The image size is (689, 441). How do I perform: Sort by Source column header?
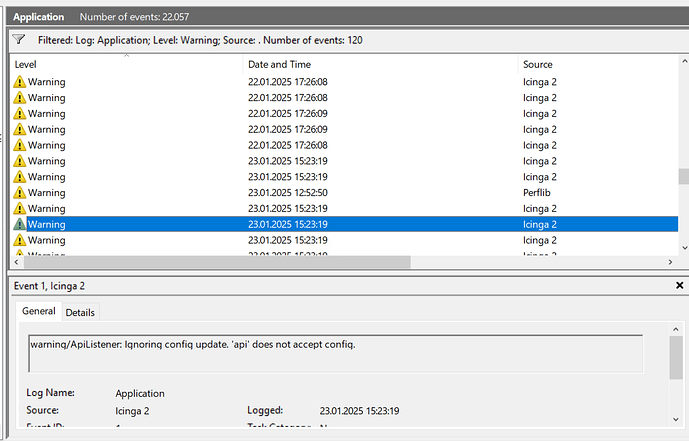598,64
